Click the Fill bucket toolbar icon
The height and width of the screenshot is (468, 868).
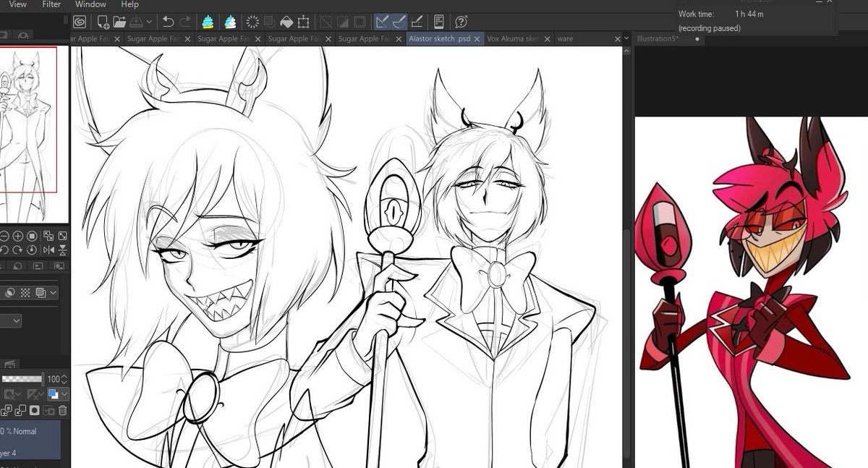coord(286,22)
